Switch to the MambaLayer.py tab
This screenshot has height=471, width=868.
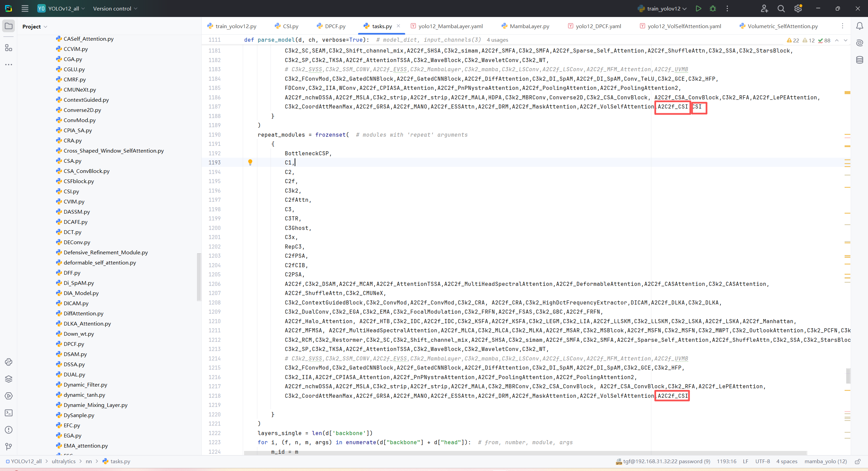click(529, 26)
